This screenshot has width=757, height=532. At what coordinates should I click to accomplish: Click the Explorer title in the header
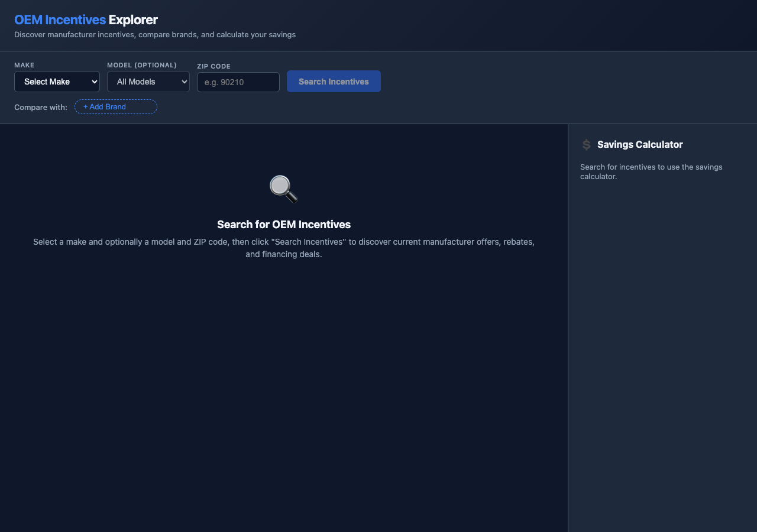[x=133, y=20]
